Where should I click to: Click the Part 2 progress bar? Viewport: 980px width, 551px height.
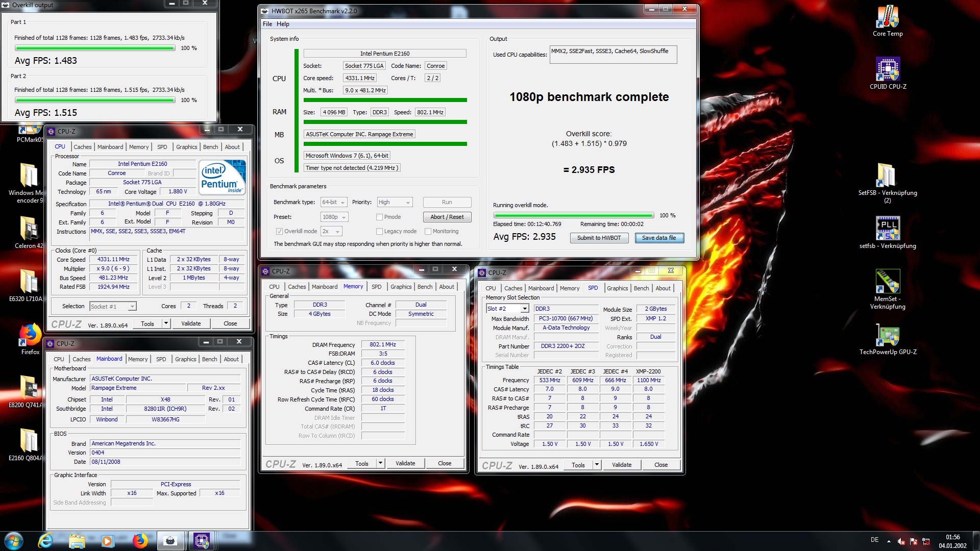[95, 100]
